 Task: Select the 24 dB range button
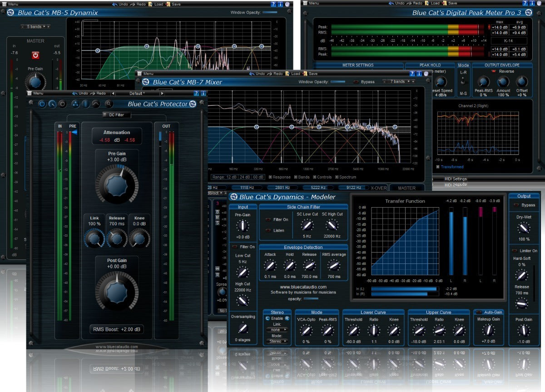(244, 177)
